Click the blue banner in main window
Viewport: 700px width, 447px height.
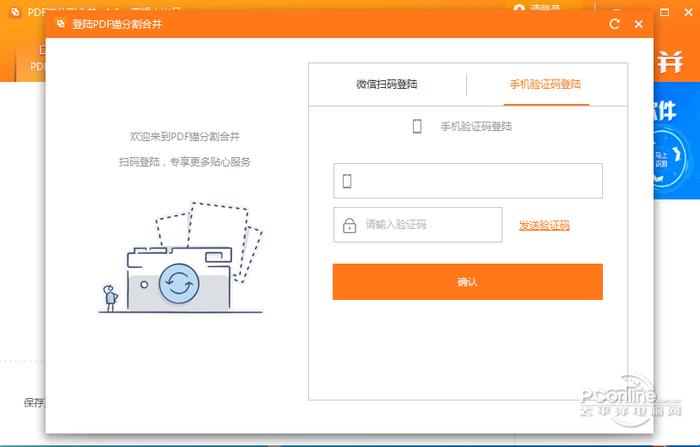[x=677, y=141]
